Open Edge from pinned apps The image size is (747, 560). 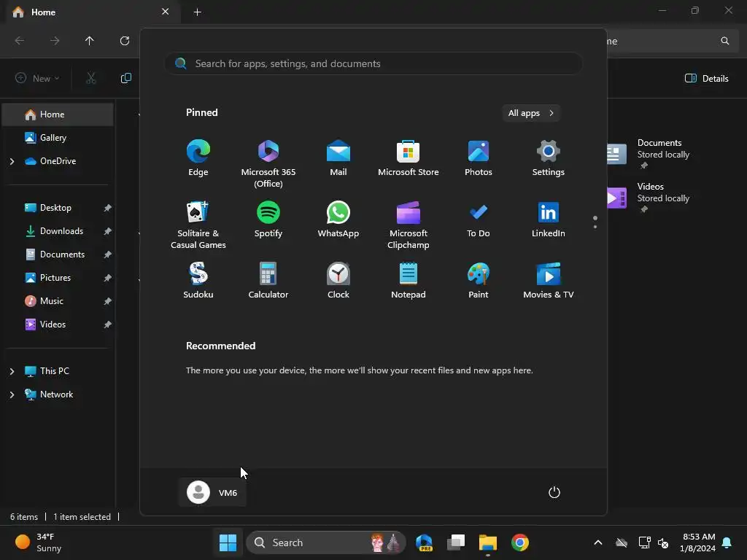click(198, 158)
